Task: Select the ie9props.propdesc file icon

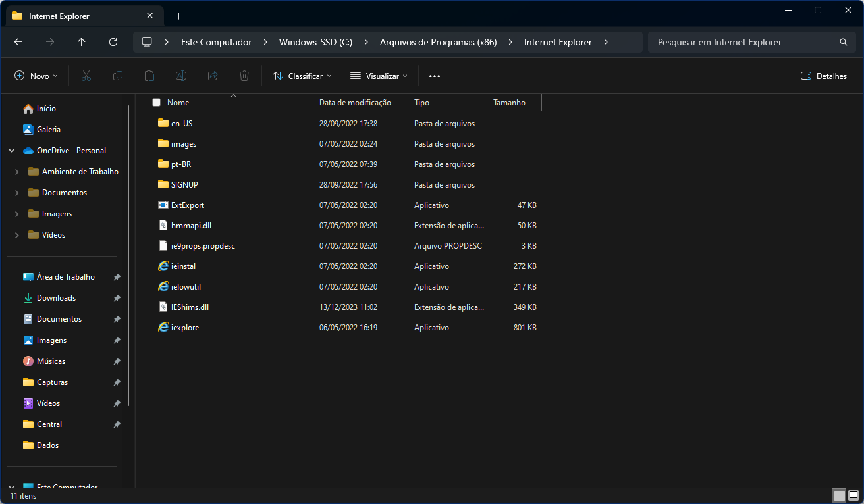Action: [x=163, y=245]
